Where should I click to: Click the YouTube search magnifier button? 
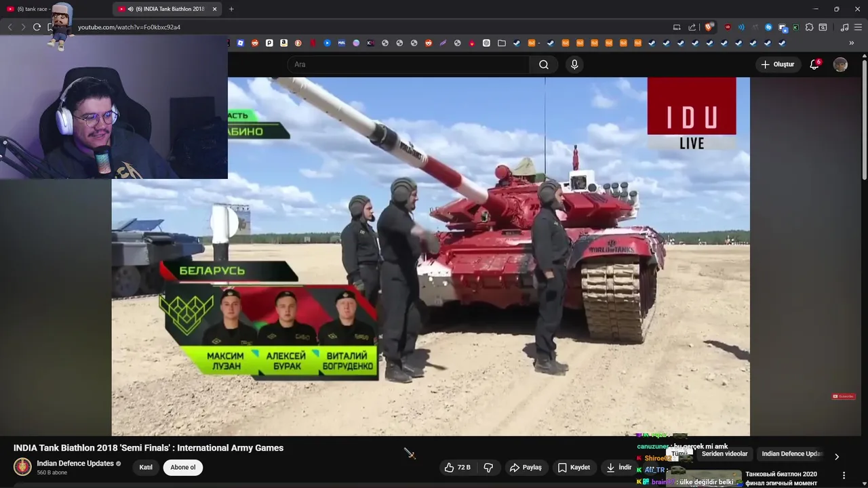click(543, 64)
